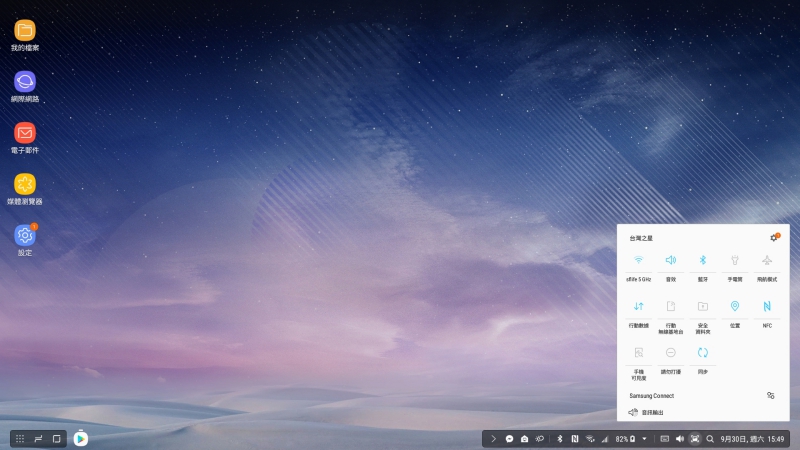Click Samsung Connect devices icon on right
This screenshot has width=800, height=450.
pos(770,395)
